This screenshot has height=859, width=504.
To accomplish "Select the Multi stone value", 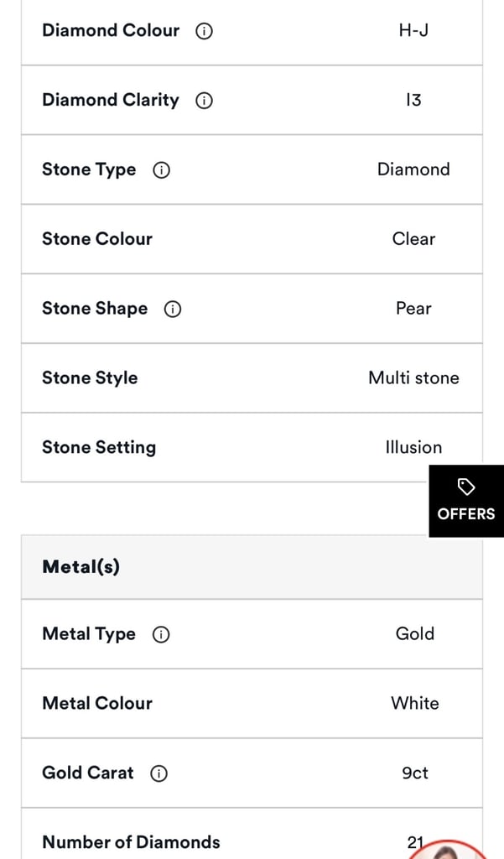I will [x=413, y=378].
